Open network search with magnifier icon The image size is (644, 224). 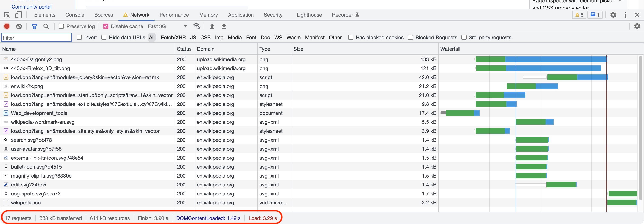tap(46, 26)
